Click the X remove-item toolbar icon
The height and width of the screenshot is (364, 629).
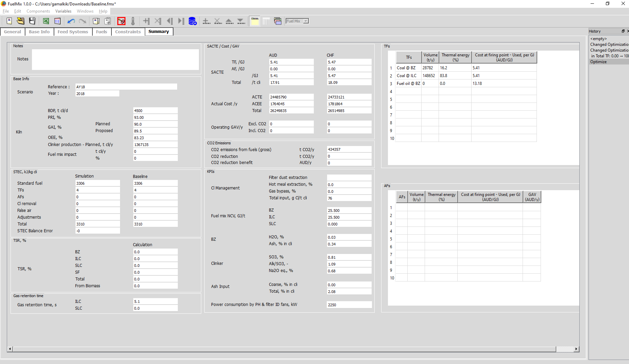(x=218, y=21)
